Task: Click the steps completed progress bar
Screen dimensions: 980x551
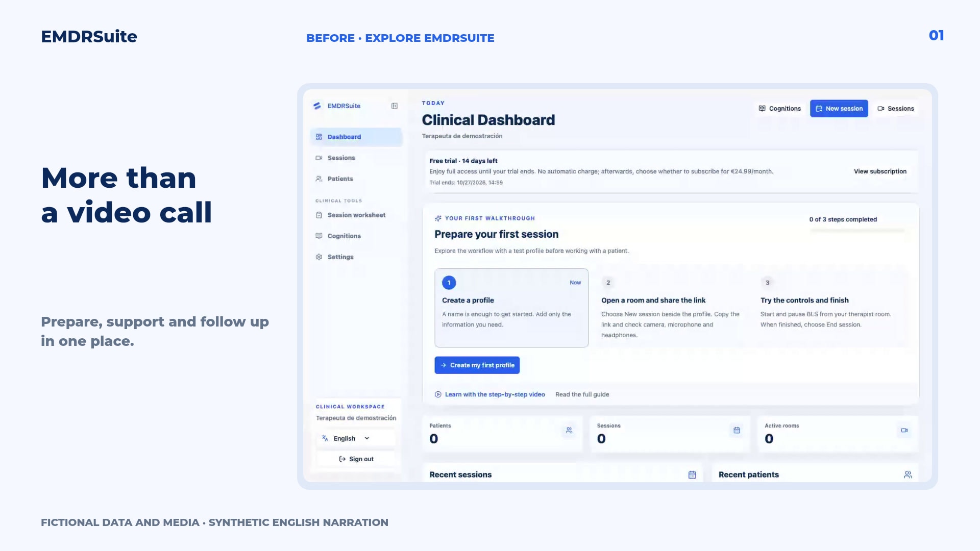Action: pyautogui.click(x=857, y=231)
